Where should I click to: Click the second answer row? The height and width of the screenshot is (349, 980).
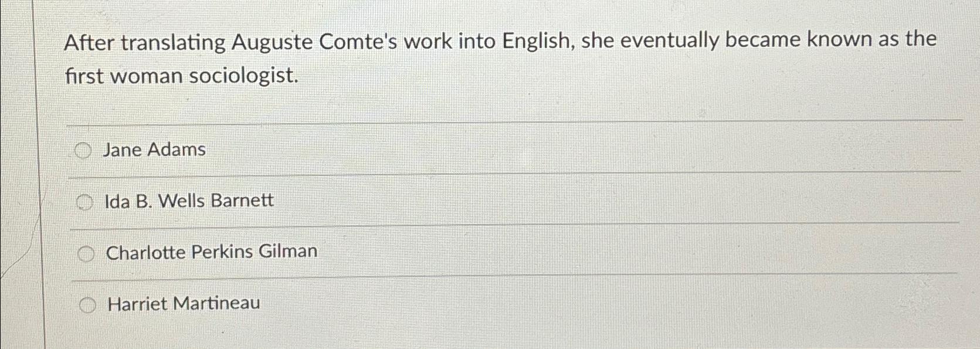tap(411, 201)
